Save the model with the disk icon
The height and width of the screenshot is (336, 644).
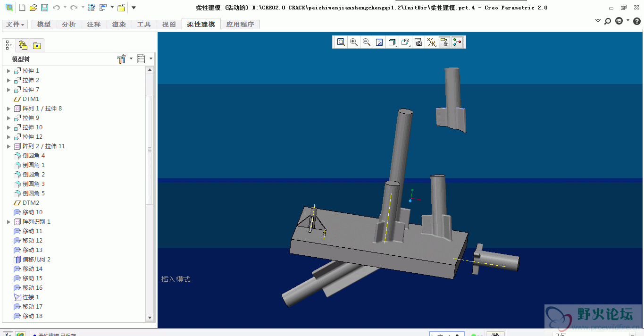44,8
